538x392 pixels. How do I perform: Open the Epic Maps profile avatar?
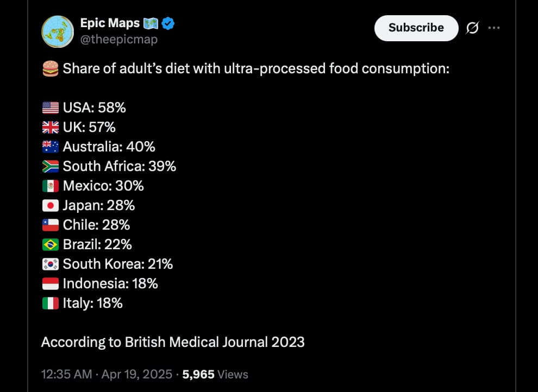(x=58, y=31)
